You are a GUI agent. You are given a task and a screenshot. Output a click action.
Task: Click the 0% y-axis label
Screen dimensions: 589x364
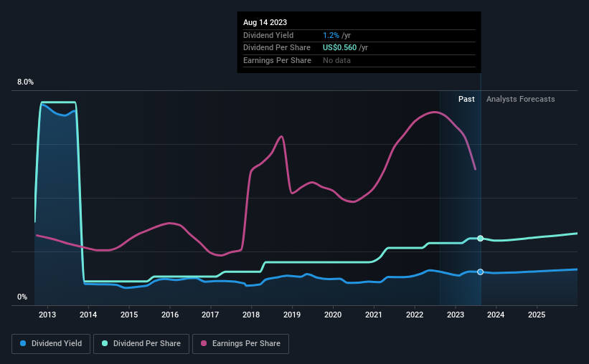click(x=22, y=297)
